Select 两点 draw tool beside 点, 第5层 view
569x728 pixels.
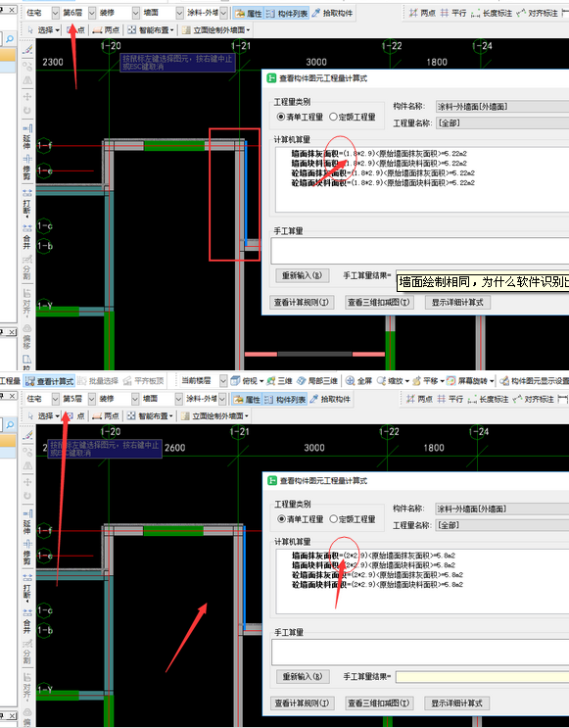click(x=106, y=416)
